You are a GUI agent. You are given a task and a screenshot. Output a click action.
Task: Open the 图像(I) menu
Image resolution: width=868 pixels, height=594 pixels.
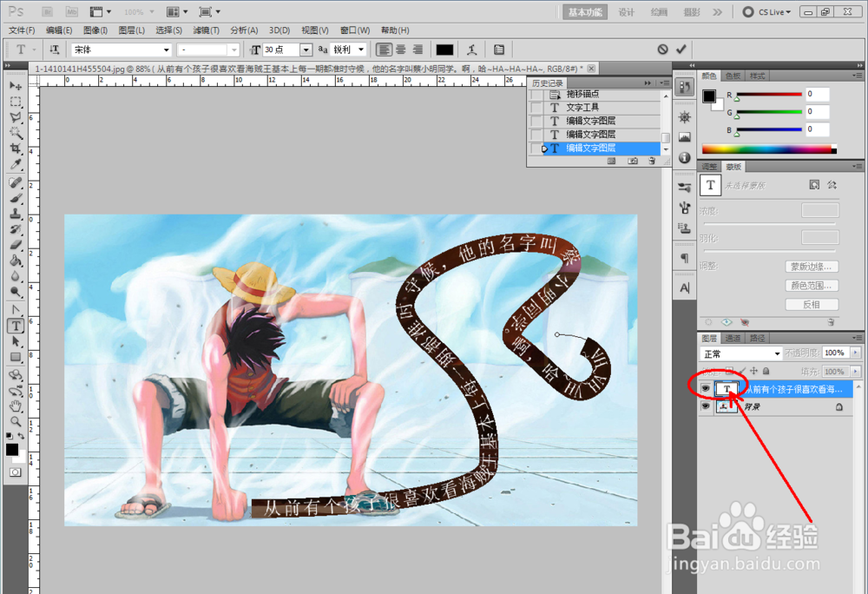95,30
